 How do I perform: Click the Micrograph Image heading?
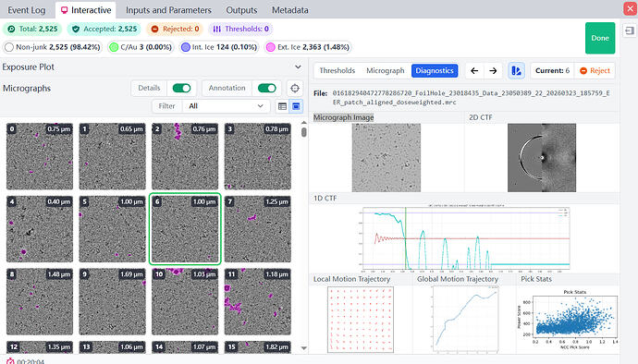(343, 117)
